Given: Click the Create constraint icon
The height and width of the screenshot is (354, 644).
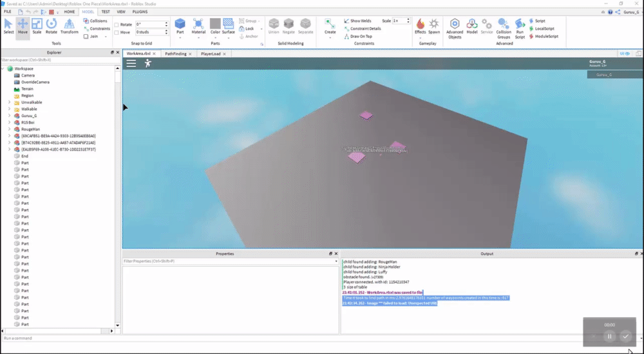Looking at the screenshot, I should [x=330, y=24].
